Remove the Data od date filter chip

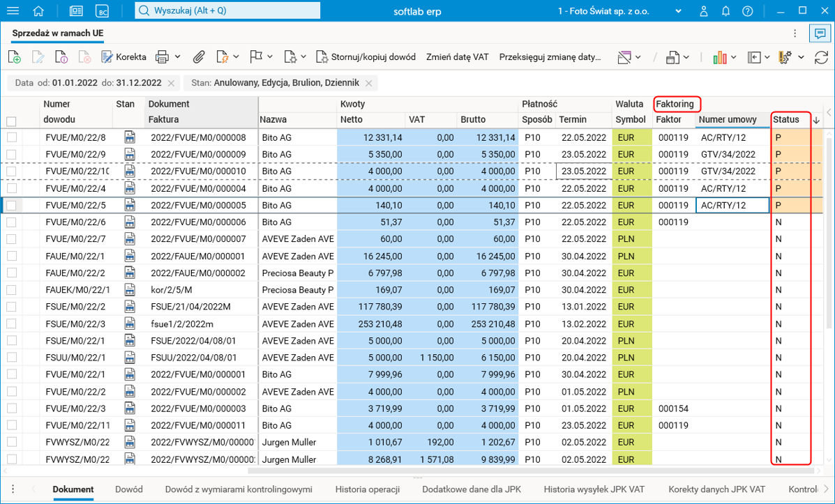point(171,83)
